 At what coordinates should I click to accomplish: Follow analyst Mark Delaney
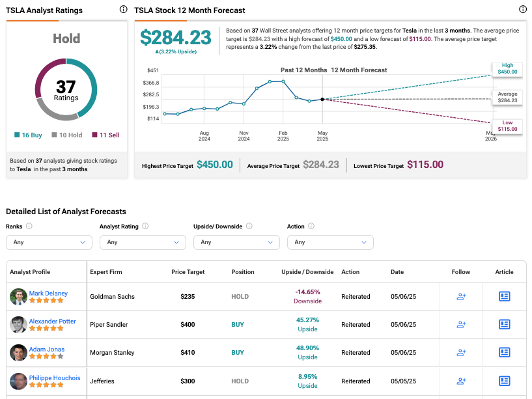(x=461, y=297)
